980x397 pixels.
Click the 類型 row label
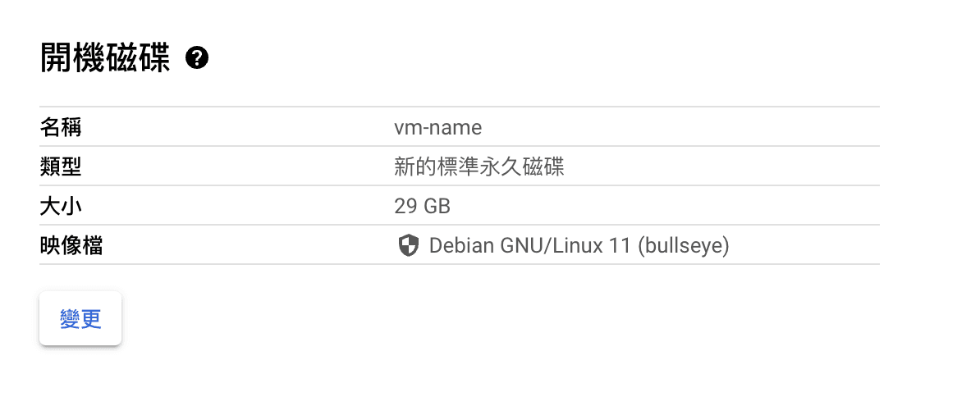point(61,167)
